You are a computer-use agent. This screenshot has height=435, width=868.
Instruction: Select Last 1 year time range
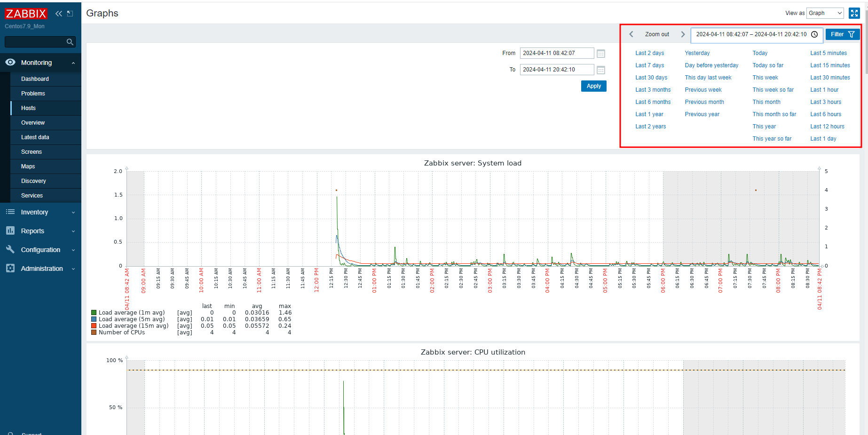coord(649,114)
